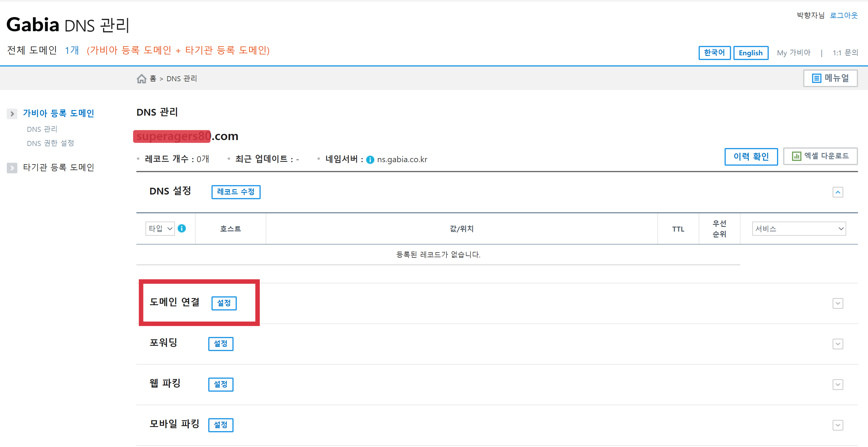Expand the 모바일 파킹 section chevron
This screenshot has height=447, width=868.
tap(838, 425)
